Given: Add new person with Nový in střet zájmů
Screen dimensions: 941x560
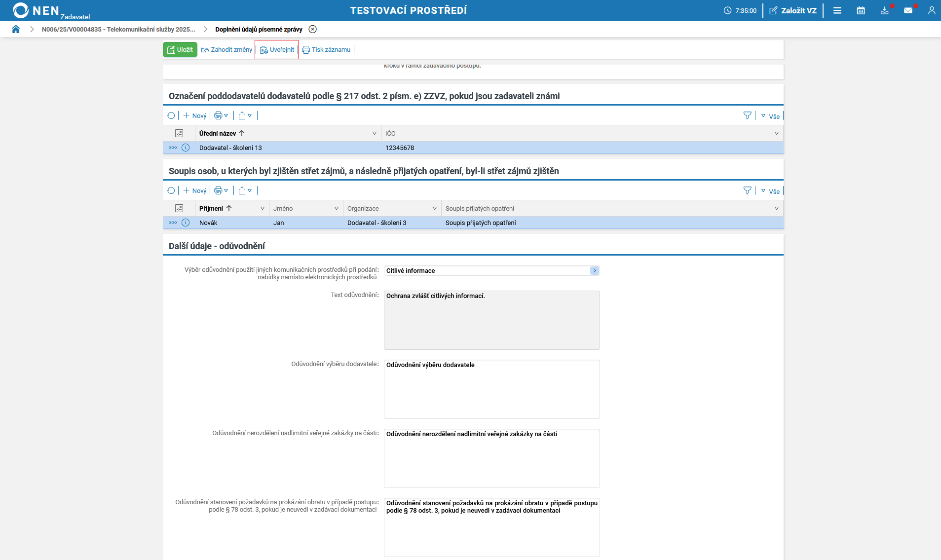Looking at the screenshot, I should coord(195,190).
